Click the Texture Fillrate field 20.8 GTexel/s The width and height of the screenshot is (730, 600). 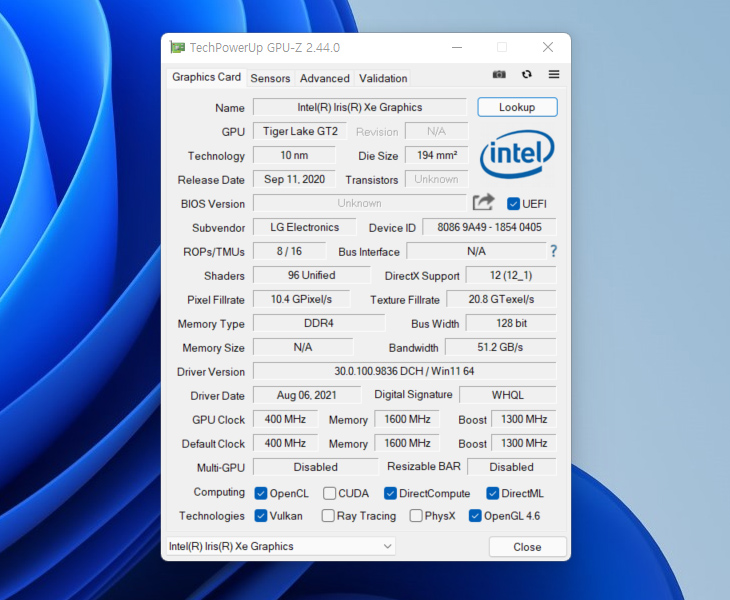pos(501,299)
